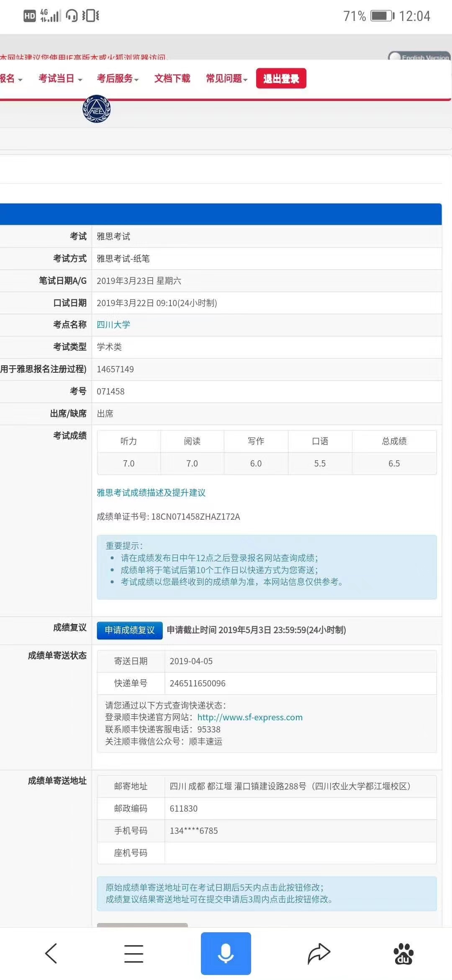The image size is (452, 980).
Task: Tap the share arrow icon
Action: [319, 954]
